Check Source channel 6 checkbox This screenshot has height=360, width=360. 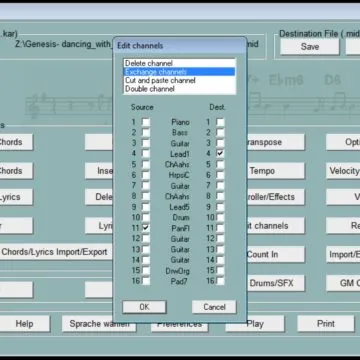146,175
